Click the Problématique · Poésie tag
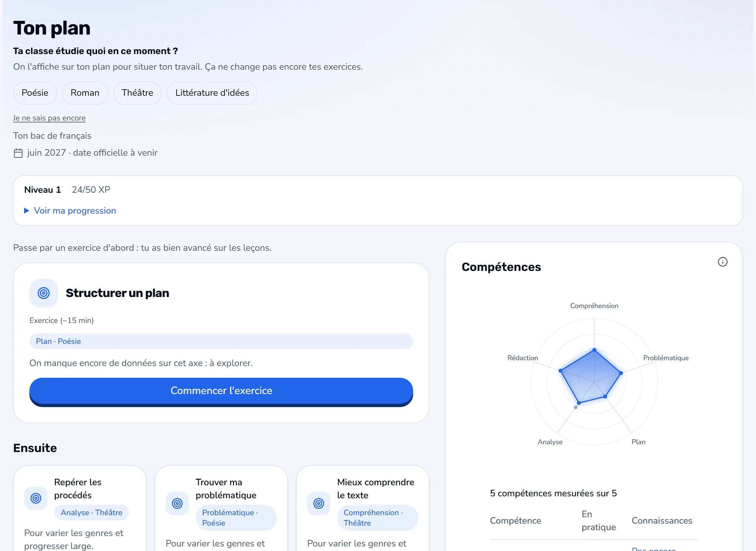 [236, 518]
